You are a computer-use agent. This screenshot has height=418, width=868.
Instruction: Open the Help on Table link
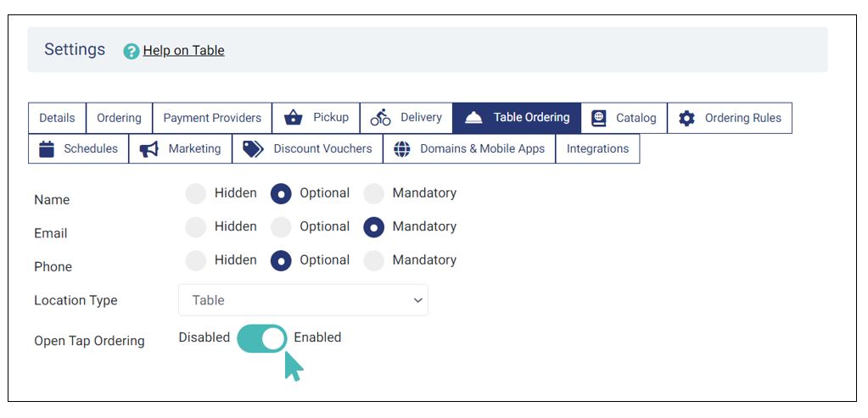(184, 51)
